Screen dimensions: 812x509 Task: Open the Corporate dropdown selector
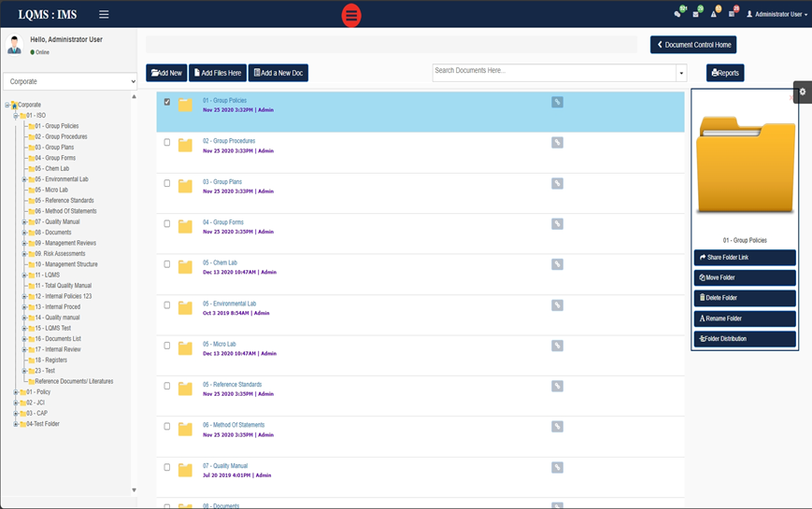click(70, 81)
